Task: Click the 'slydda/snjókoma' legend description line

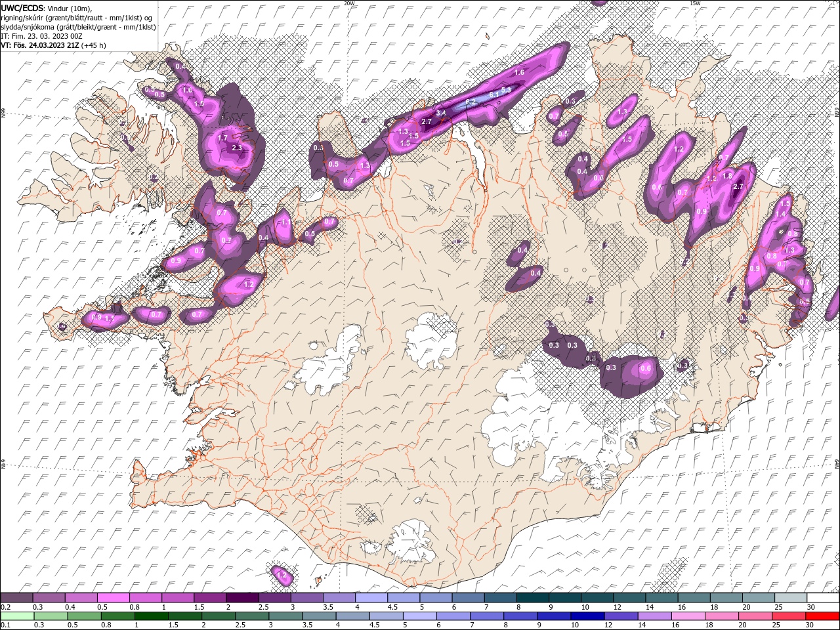Action: point(79,27)
